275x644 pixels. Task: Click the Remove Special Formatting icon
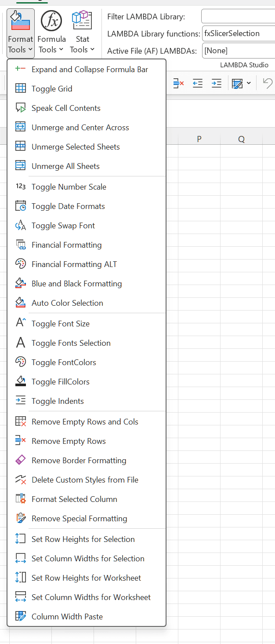point(21,518)
